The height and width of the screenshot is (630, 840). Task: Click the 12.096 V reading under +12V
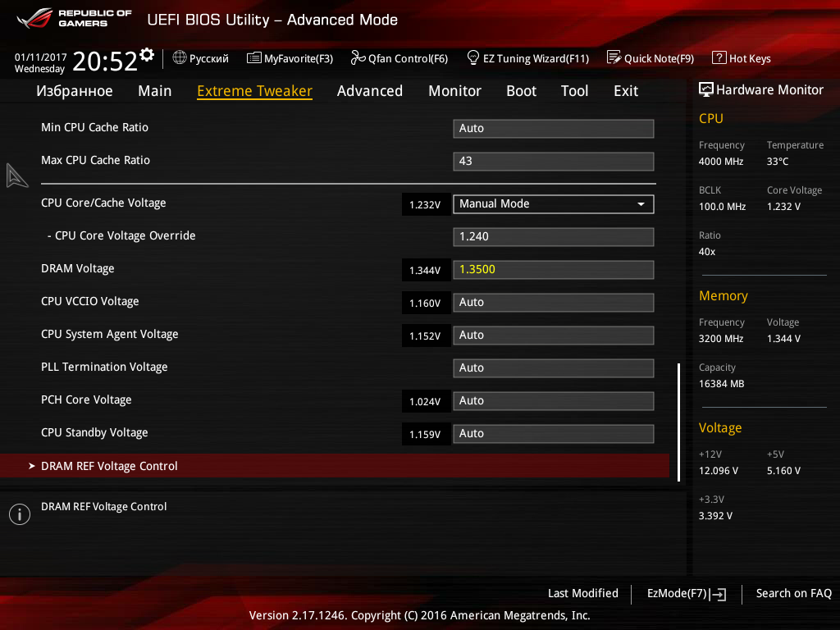pos(719,470)
